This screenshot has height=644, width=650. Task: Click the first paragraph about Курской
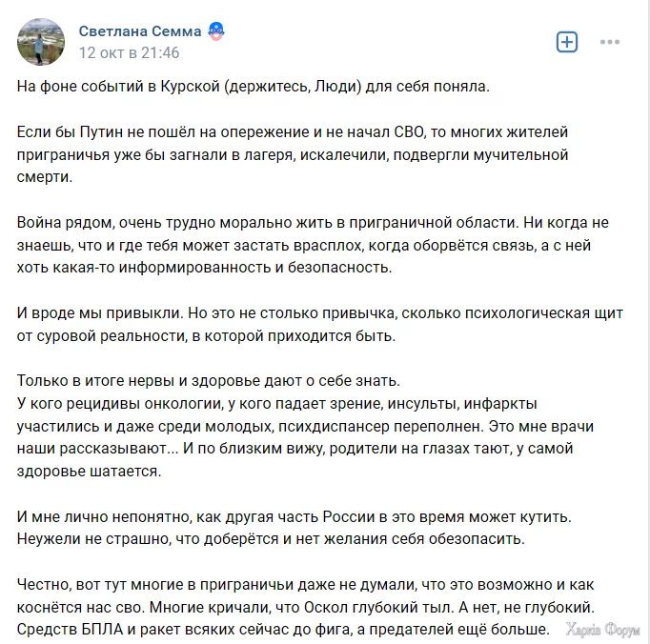(254, 86)
